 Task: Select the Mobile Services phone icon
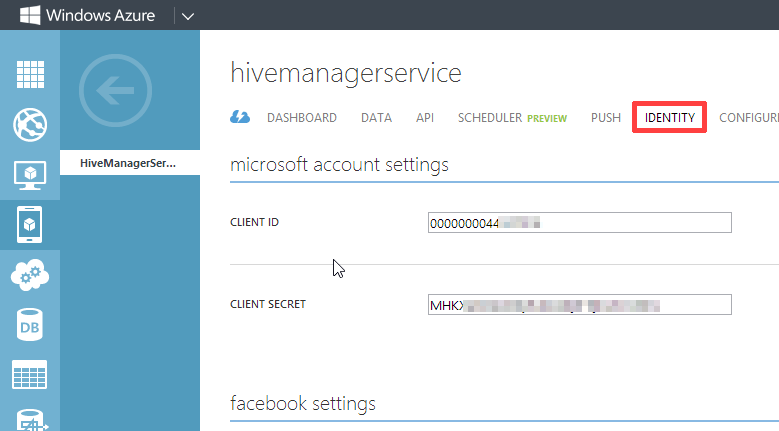click(30, 225)
